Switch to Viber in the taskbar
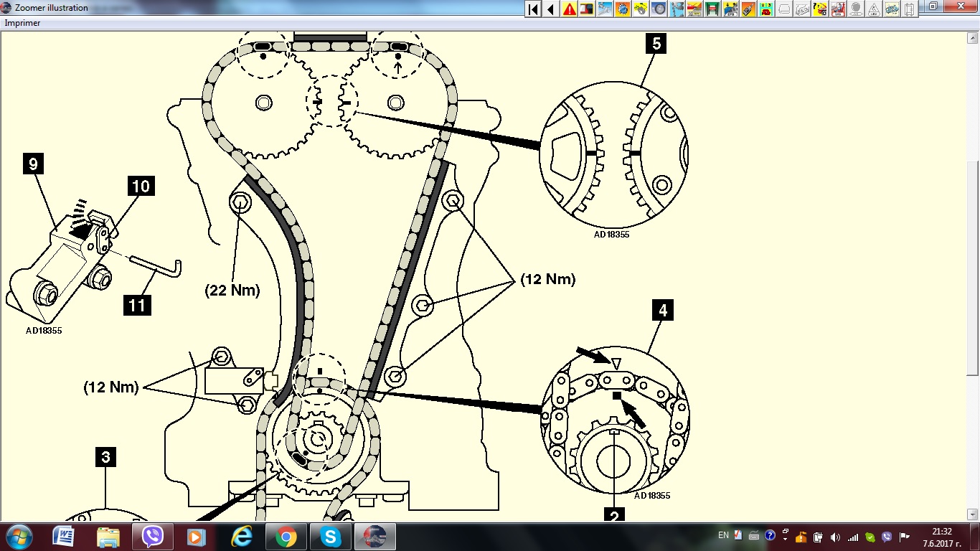This screenshot has width=980, height=551. click(x=153, y=537)
